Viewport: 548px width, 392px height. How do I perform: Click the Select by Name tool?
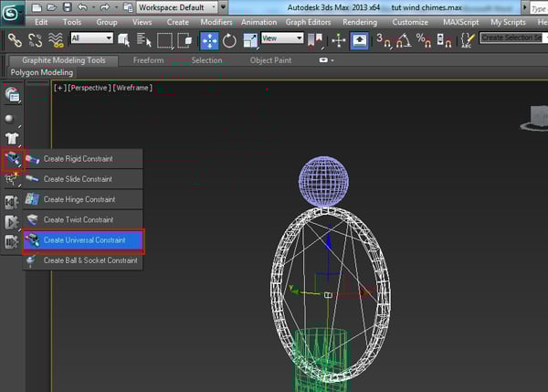coord(143,40)
